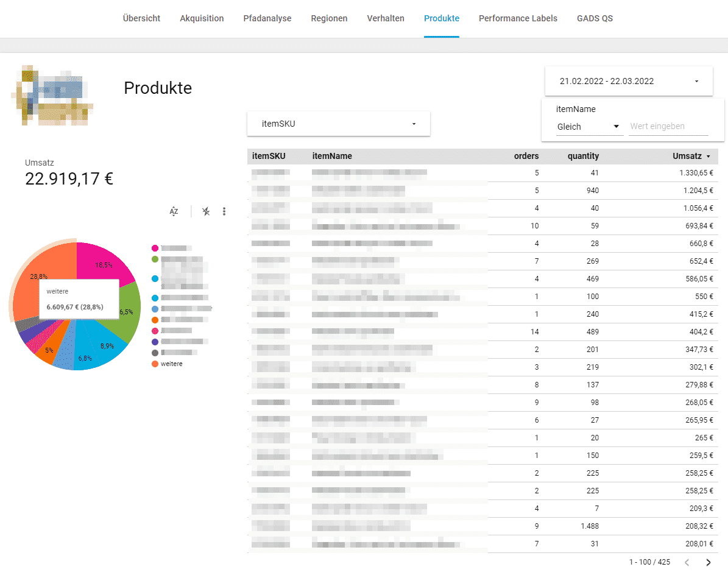Click quantity value 940
Image resolution: width=728 pixels, height=578 pixels.
(592, 191)
